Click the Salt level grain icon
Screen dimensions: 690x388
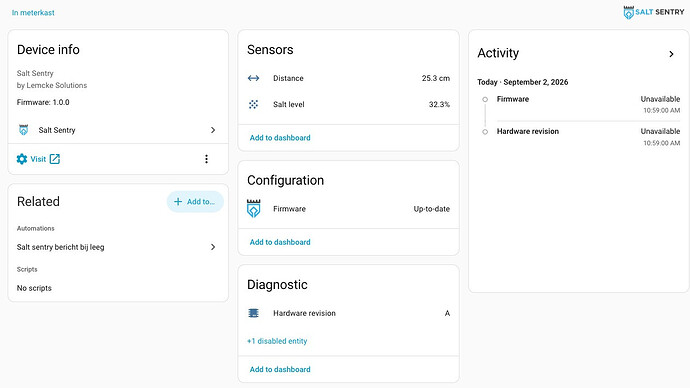(253, 104)
